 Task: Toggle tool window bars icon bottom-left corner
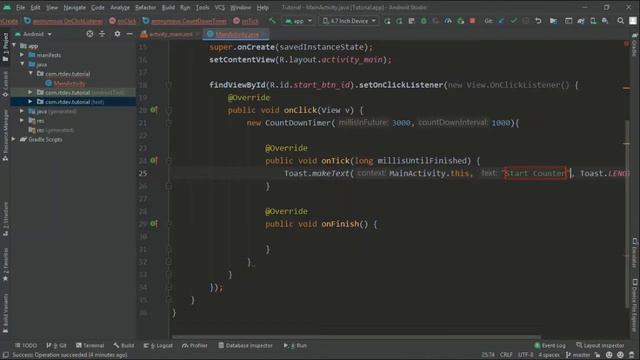(x=5, y=355)
